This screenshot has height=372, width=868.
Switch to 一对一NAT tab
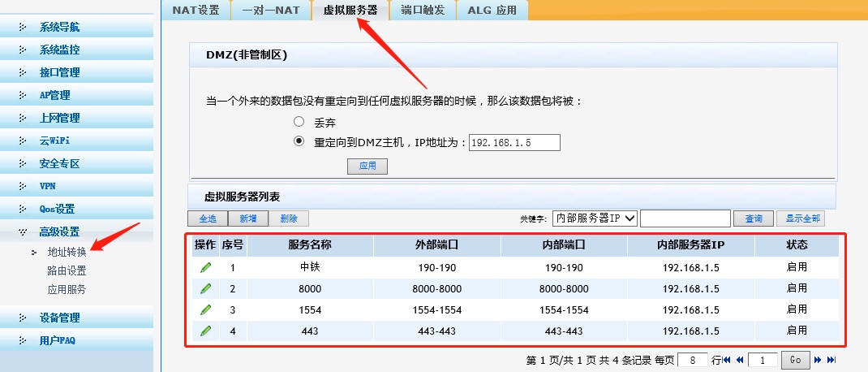click(271, 10)
